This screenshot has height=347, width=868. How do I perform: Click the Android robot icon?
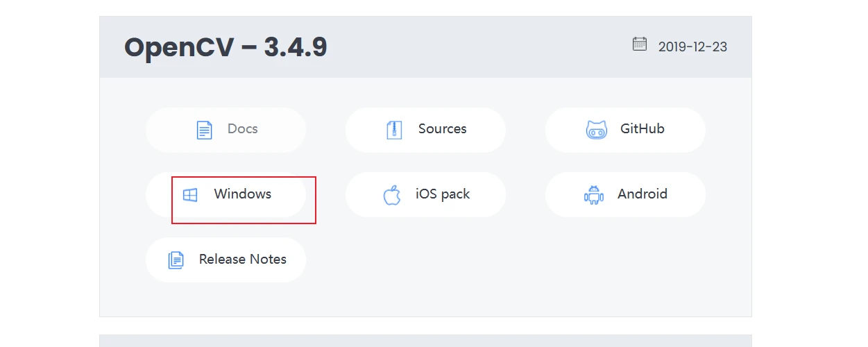[x=594, y=195]
